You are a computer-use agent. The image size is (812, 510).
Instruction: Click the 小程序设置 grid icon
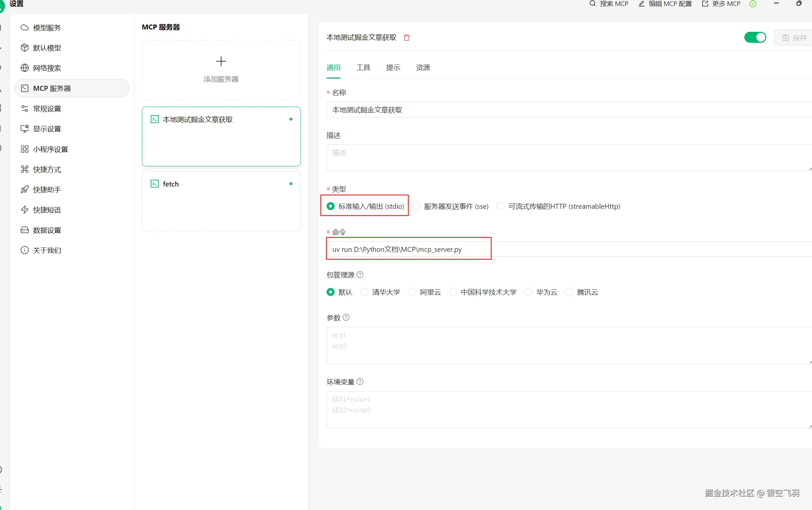tap(25, 149)
